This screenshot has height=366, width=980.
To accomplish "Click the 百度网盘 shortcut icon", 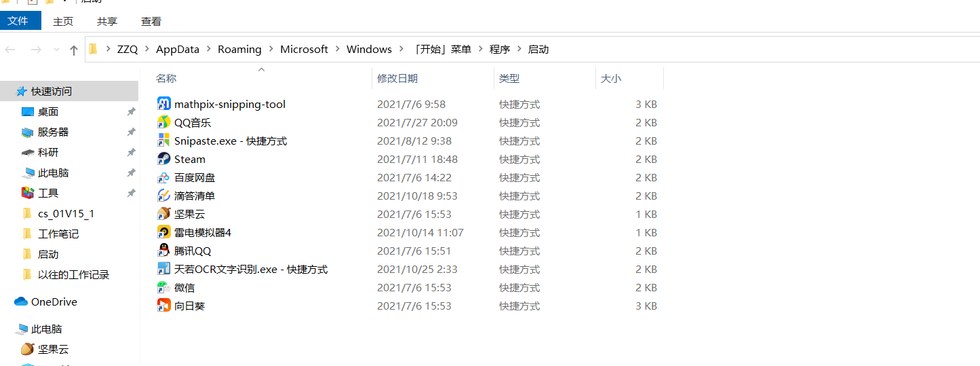I will (163, 177).
